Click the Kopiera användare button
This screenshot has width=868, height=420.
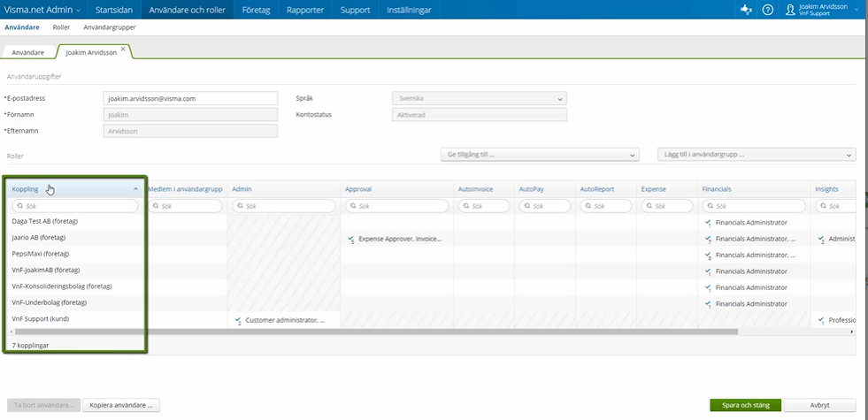click(x=121, y=405)
